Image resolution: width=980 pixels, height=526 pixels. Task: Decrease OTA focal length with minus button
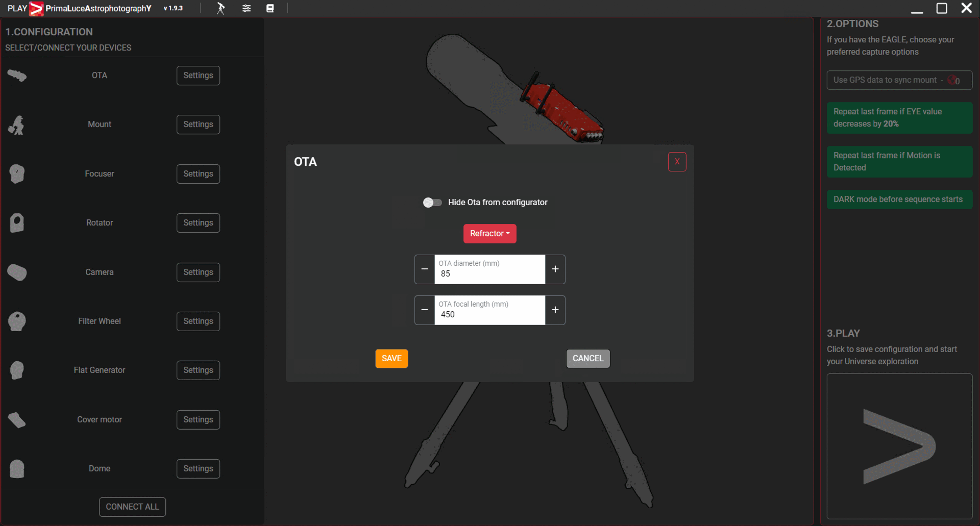coord(425,310)
